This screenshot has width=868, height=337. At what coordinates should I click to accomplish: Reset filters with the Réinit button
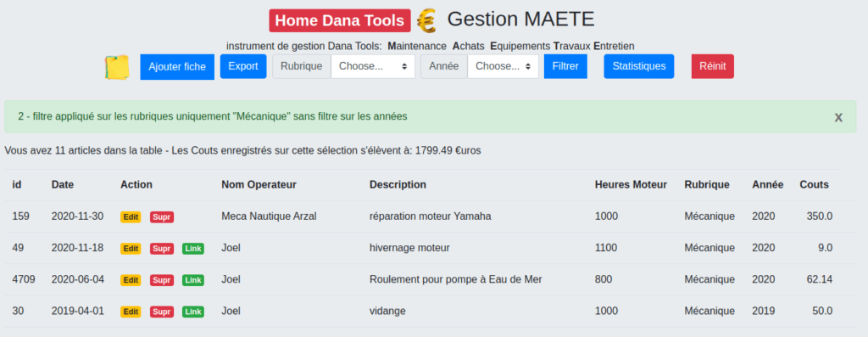pos(712,66)
